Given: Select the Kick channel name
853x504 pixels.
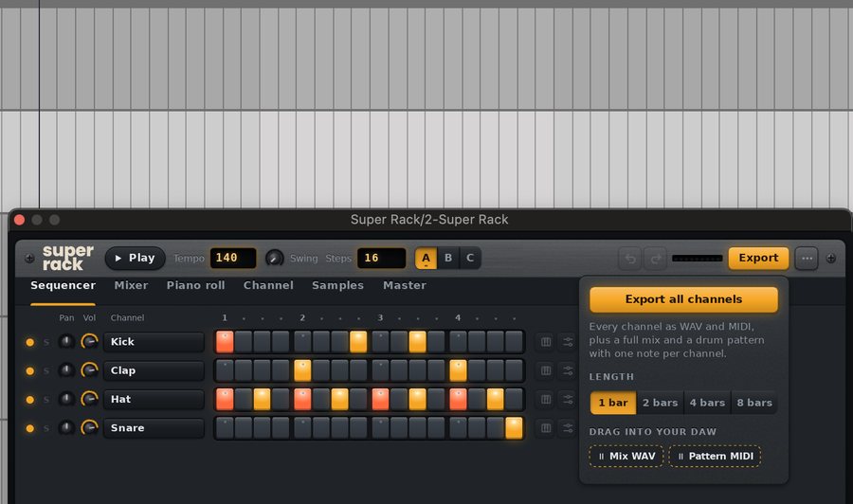Looking at the screenshot, I should (154, 342).
